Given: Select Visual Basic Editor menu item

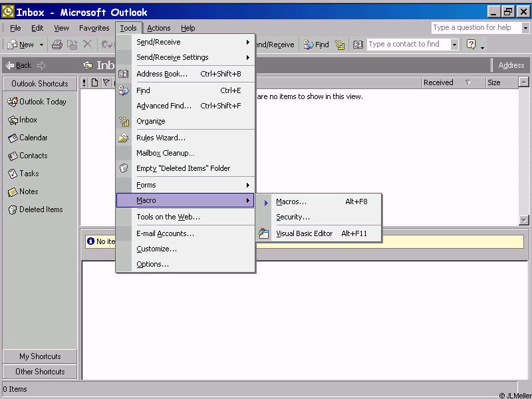Looking at the screenshot, I should coord(305,233).
